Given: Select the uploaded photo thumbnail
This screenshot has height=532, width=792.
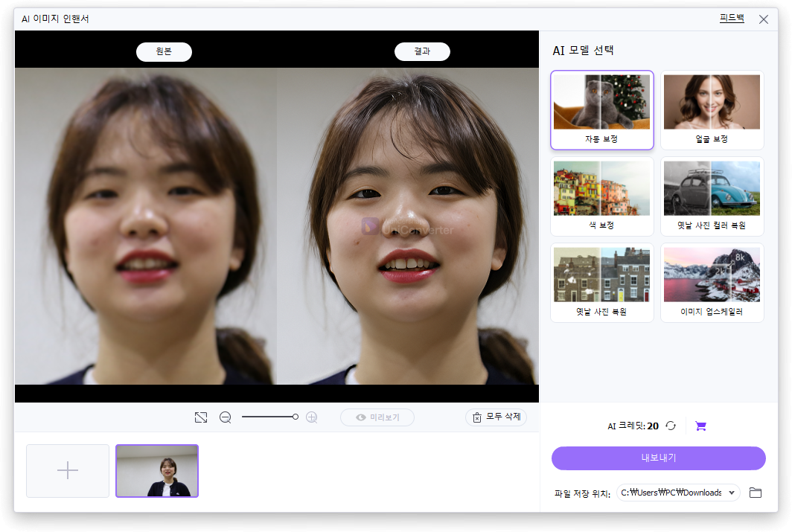Looking at the screenshot, I should (x=156, y=470).
